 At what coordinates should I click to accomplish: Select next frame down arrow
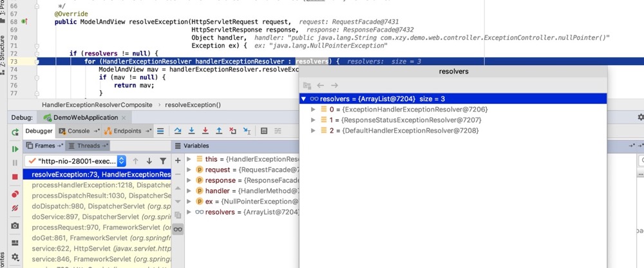click(x=149, y=161)
